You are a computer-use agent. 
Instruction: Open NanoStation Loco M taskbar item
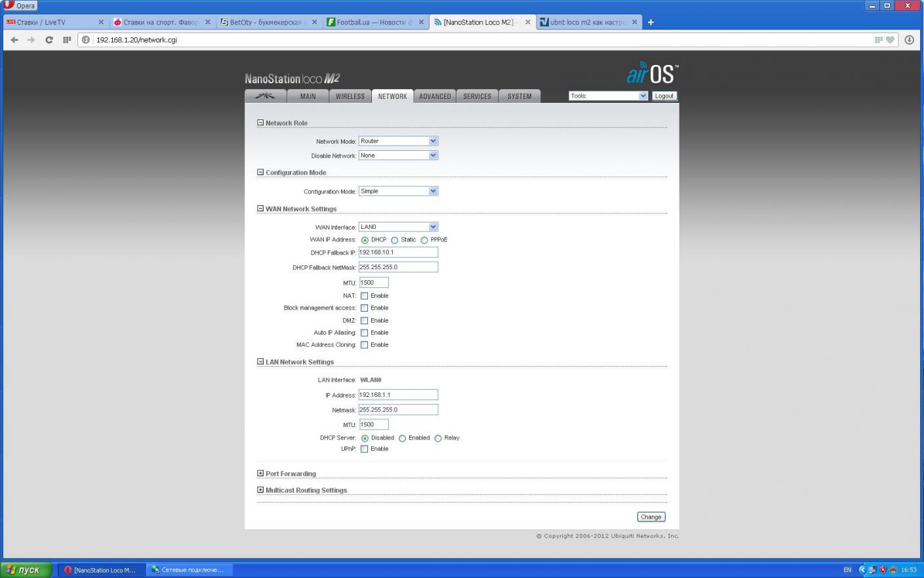101,570
